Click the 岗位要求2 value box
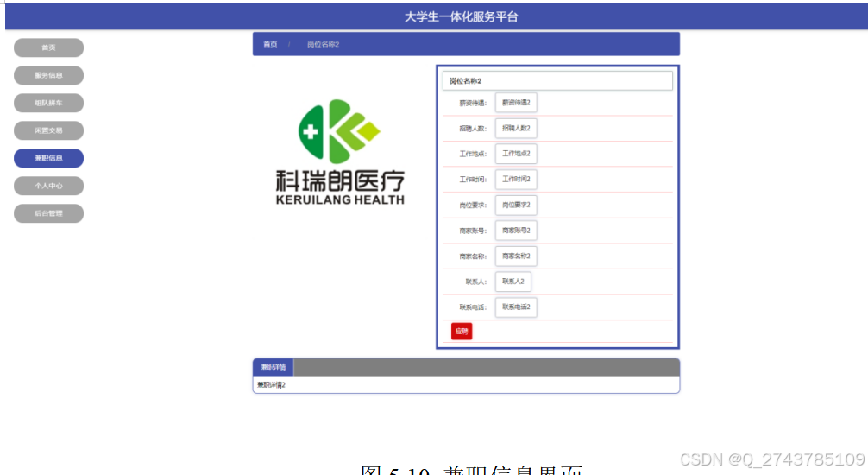Viewport: 868px width, 475px height. pos(516,205)
